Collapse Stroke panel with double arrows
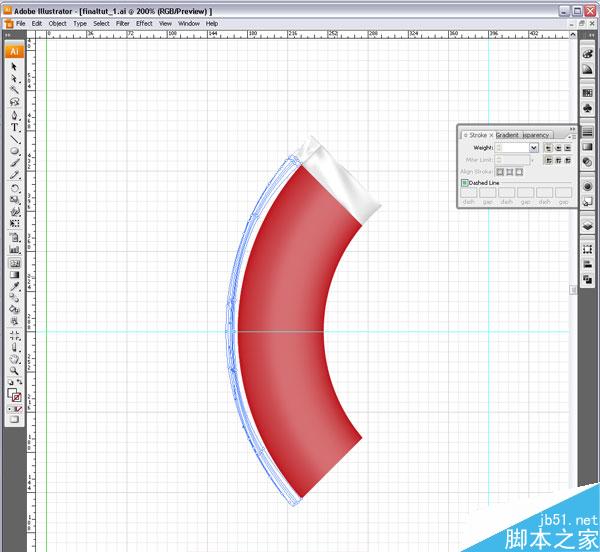600x552 pixels. pos(572,129)
